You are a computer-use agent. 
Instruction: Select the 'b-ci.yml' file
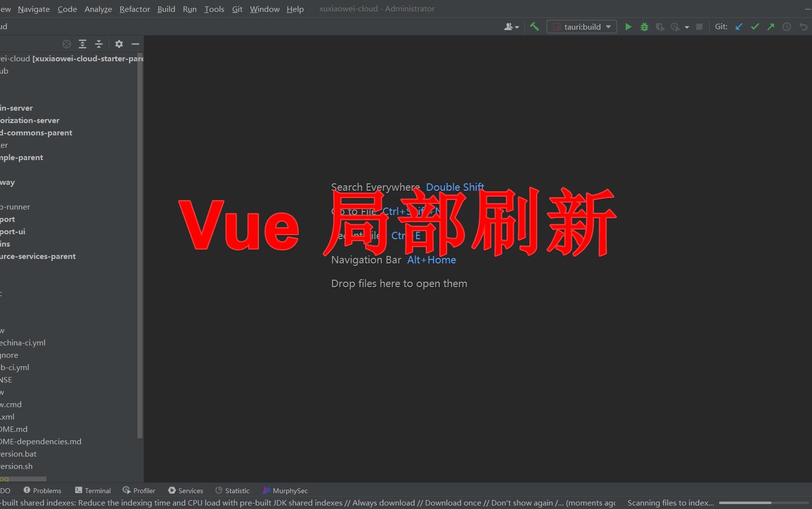[15, 367]
